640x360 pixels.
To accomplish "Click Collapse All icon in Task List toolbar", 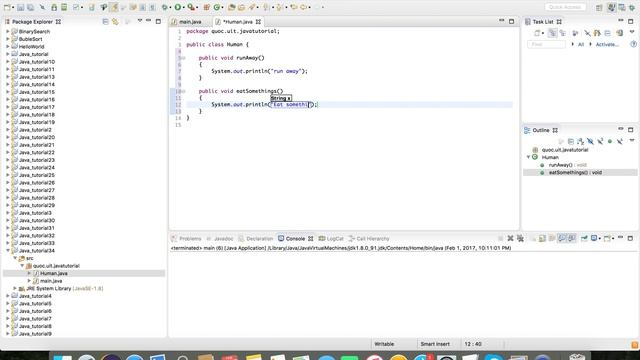I will tap(607, 33).
